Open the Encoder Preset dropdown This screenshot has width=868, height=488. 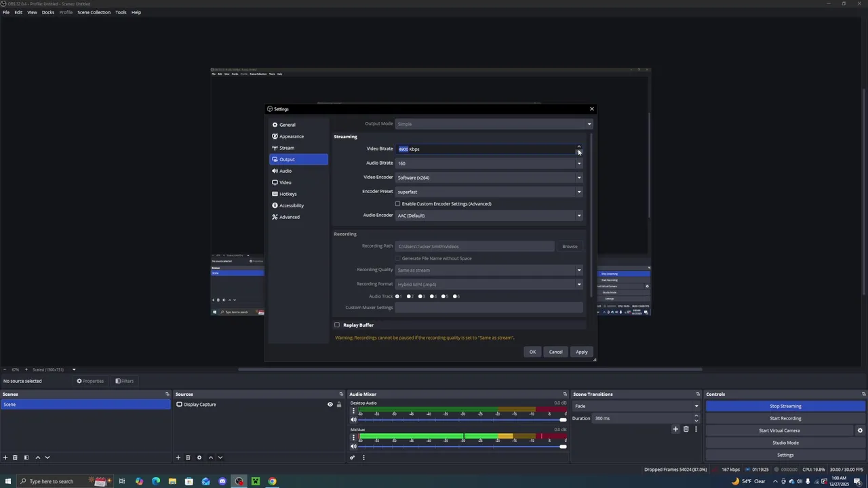tap(489, 192)
